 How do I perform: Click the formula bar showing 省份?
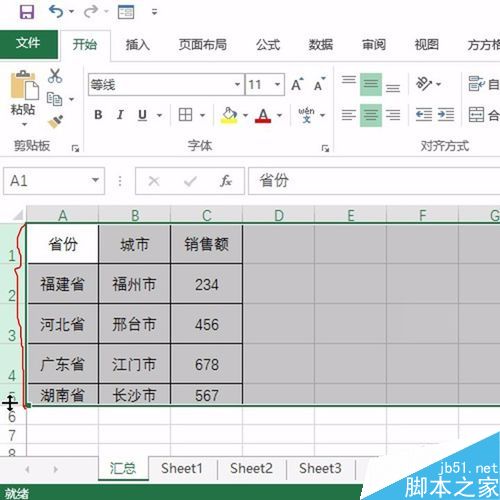[374, 181]
